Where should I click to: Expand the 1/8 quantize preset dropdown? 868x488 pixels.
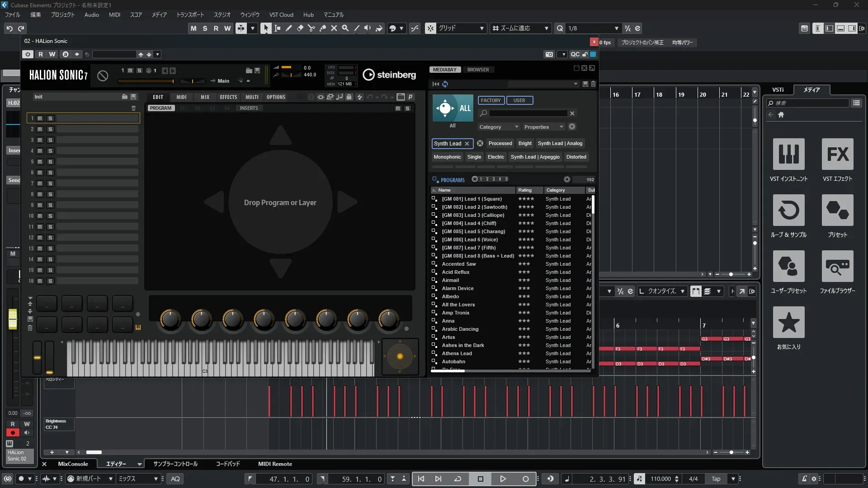[x=616, y=28]
